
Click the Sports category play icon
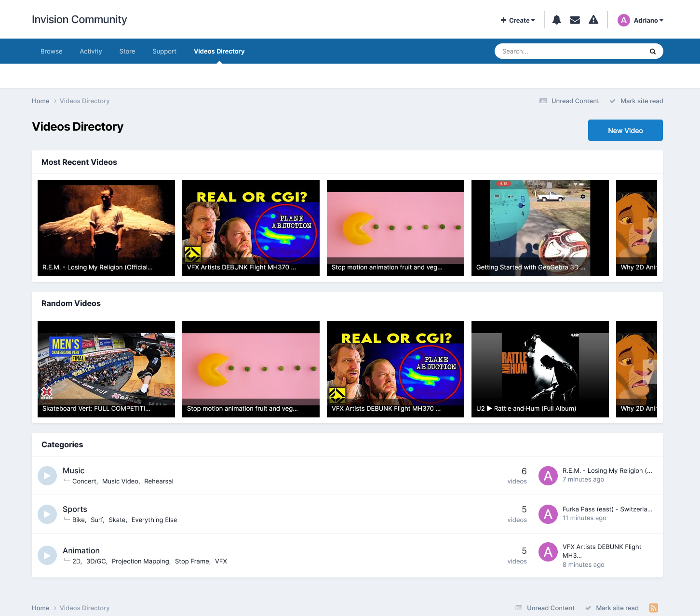47,514
